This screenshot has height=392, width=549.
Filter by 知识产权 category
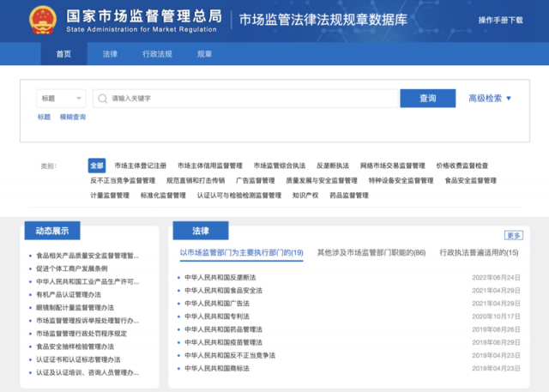tap(305, 196)
